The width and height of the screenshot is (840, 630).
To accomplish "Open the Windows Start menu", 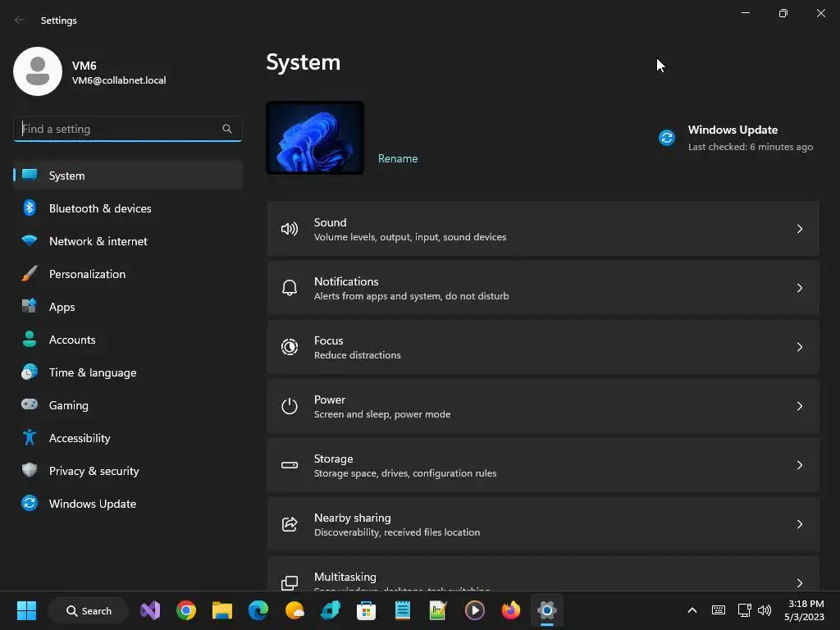I will 26,610.
